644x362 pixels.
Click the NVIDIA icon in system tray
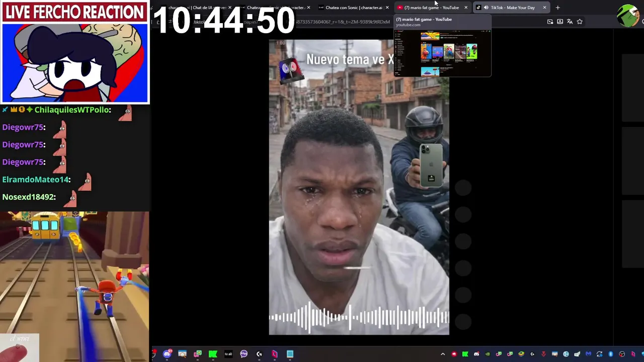(488, 354)
